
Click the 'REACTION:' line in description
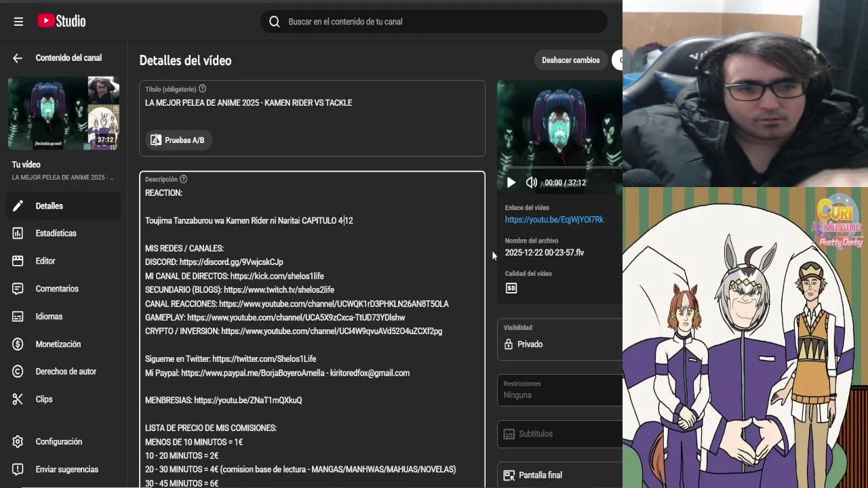click(x=163, y=193)
